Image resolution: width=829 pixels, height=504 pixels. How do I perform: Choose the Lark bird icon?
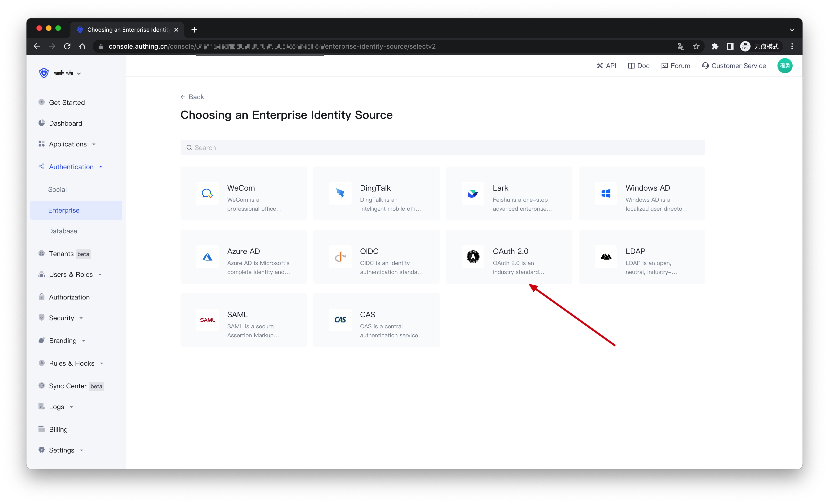click(473, 194)
